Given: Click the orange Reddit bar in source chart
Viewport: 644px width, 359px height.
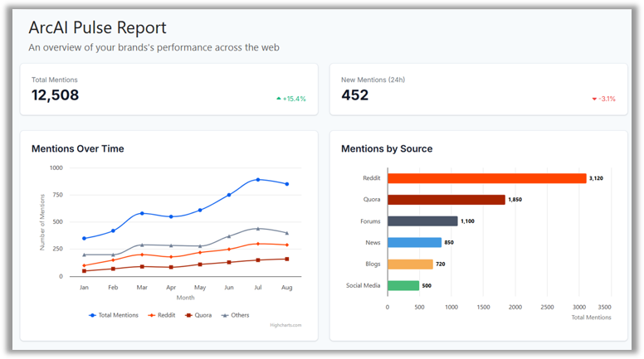Looking at the screenshot, I should [x=486, y=178].
